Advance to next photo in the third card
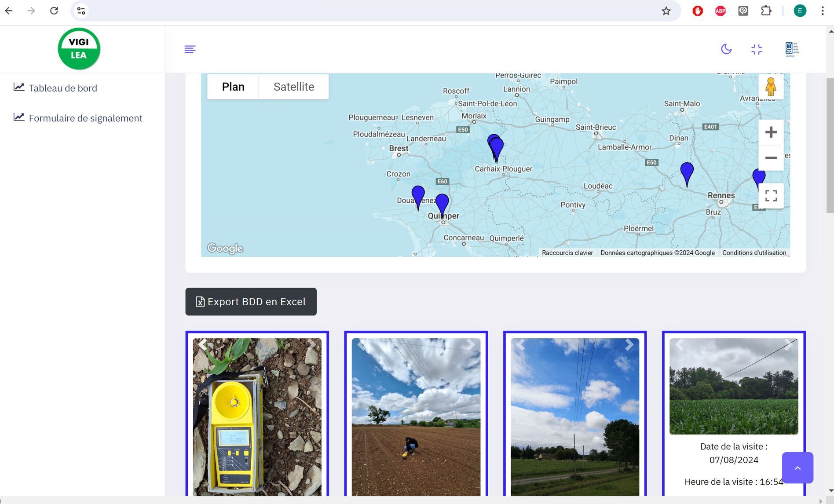This screenshot has height=504, width=834. (x=629, y=345)
